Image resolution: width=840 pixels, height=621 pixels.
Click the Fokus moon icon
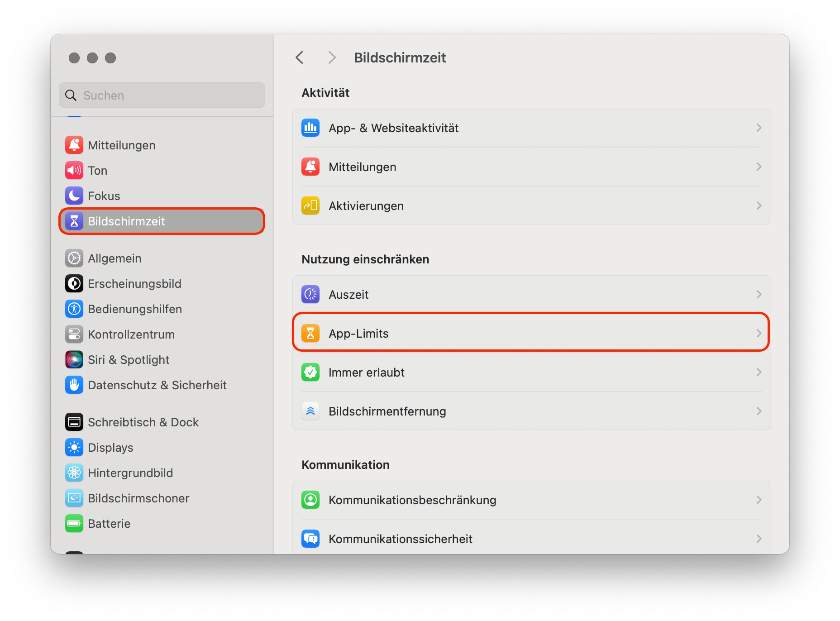point(74,196)
